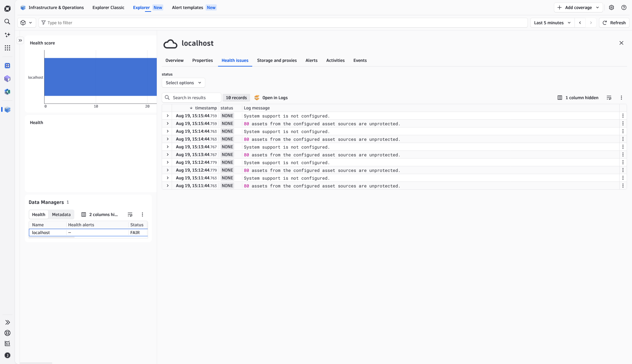The image size is (632, 364).
Task: Open the Last 5 minutes timeframe dropdown
Action: 552,23
